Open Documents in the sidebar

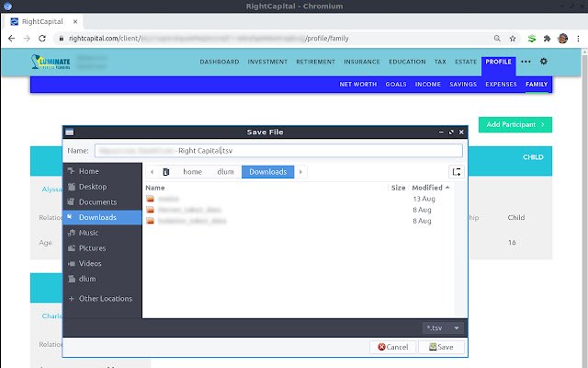click(x=102, y=202)
